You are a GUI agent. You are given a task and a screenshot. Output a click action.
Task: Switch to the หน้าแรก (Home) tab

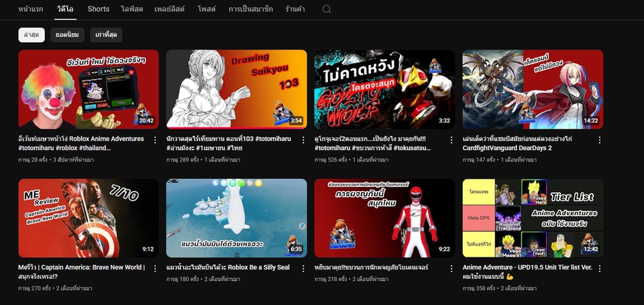(30, 9)
